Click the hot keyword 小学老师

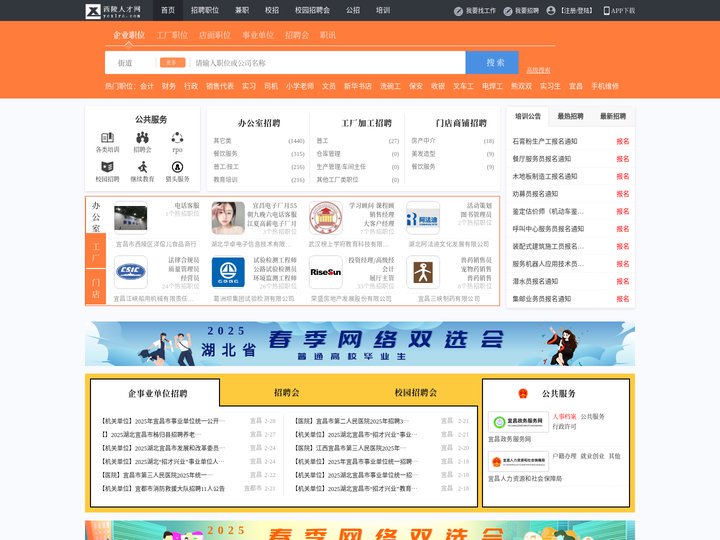point(300,86)
